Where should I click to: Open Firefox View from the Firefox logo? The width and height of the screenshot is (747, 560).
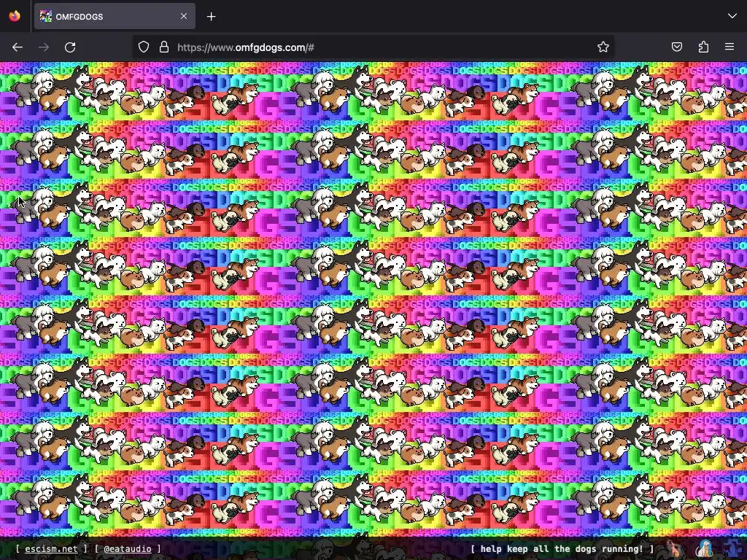pos(15,16)
